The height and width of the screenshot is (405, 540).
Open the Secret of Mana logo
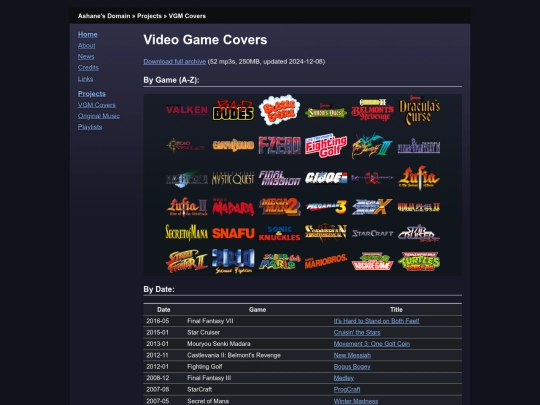pyautogui.click(x=187, y=233)
